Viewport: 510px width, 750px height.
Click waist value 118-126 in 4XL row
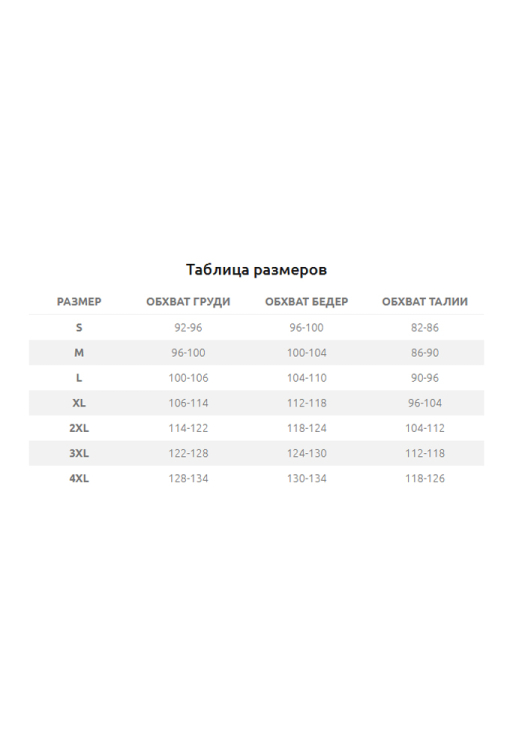tap(425, 478)
